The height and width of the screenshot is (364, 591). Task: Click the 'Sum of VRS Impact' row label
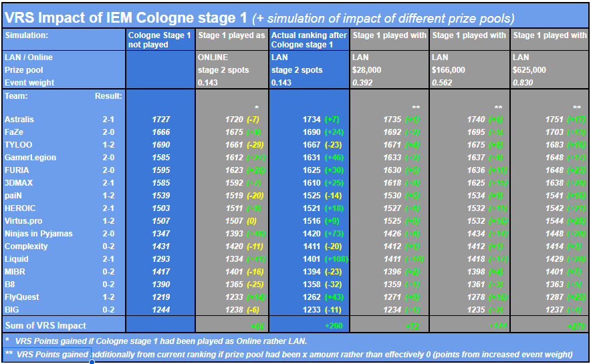coord(45,326)
